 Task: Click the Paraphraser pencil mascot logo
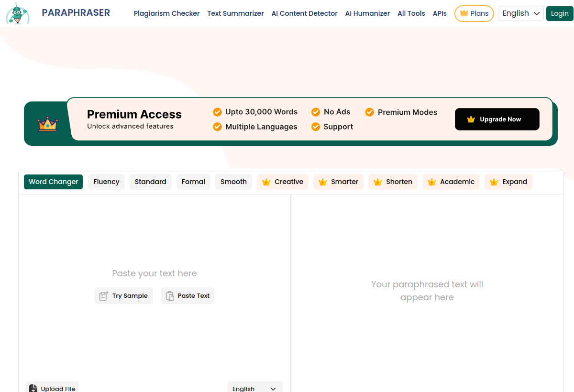[18, 13]
